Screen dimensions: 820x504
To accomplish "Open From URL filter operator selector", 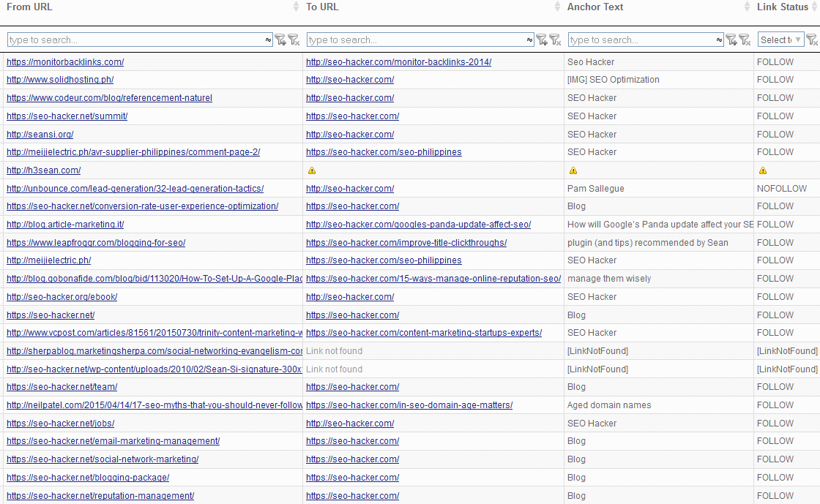I will coord(268,40).
